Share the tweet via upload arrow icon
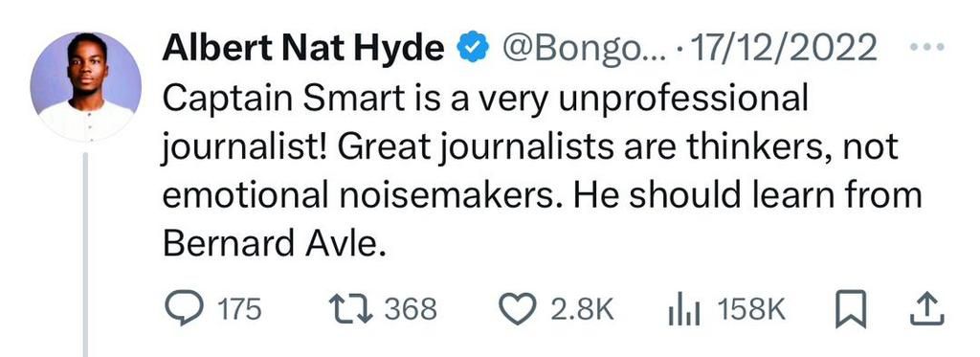Screen dimensions: 980x357 [925, 309]
